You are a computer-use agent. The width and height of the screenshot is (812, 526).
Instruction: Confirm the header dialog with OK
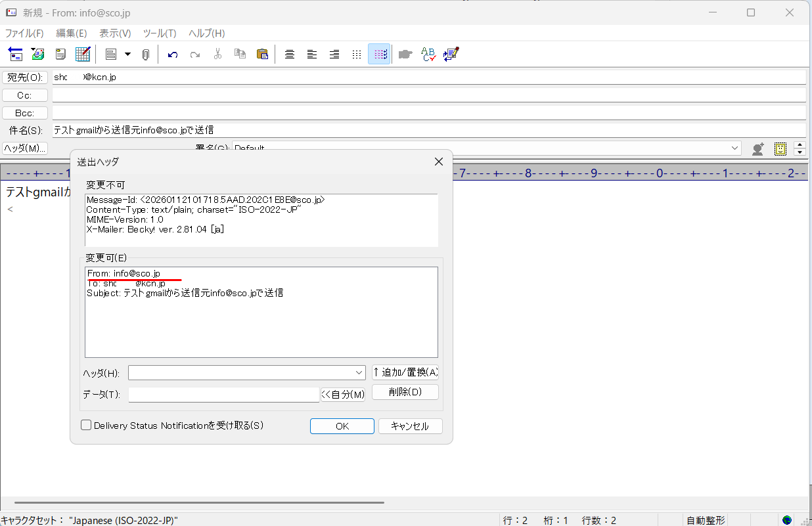click(342, 426)
